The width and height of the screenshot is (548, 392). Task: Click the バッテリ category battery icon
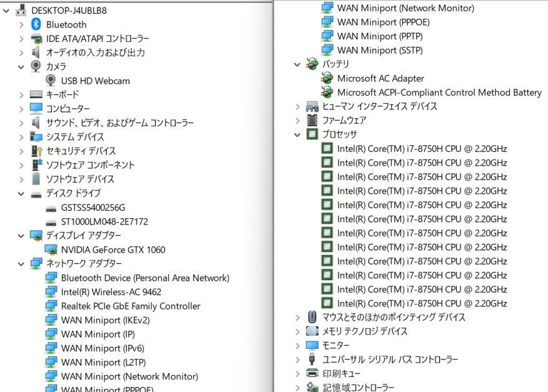point(312,64)
